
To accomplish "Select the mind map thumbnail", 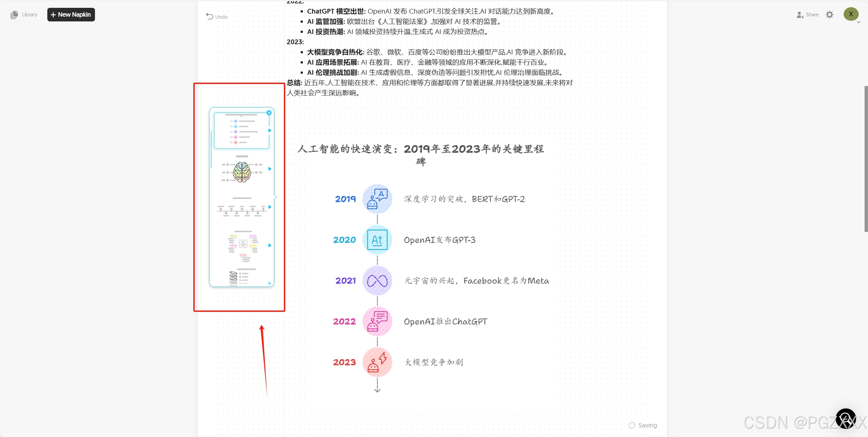I will coord(243,246).
